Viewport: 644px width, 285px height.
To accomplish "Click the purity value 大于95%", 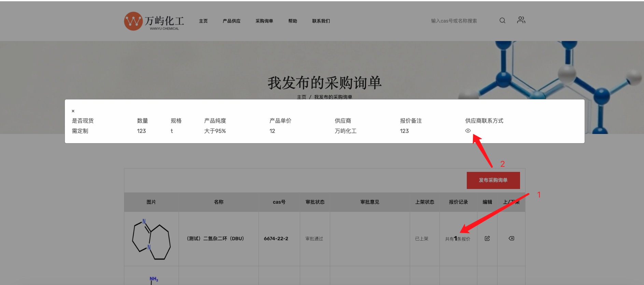I will 215,131.
